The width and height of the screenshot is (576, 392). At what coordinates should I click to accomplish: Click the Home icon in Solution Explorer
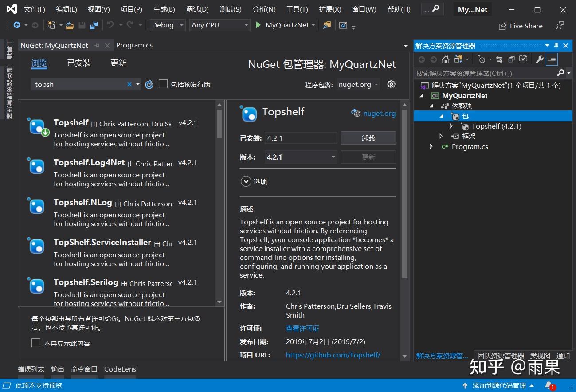coord(446,59)
